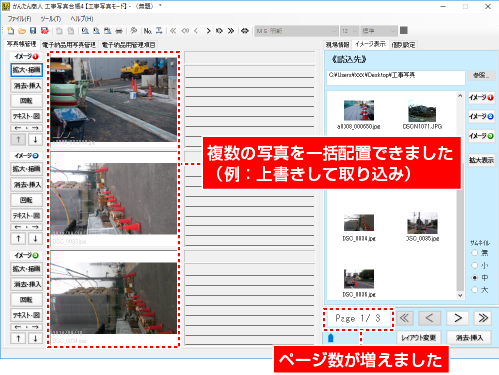Click the import folder path field
Viewport: 499px width, 375px height.
[x=396, y=77]
